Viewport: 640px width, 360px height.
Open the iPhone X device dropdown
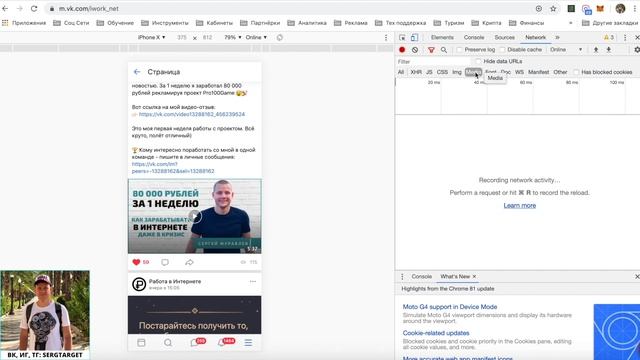tap(151, 37)
